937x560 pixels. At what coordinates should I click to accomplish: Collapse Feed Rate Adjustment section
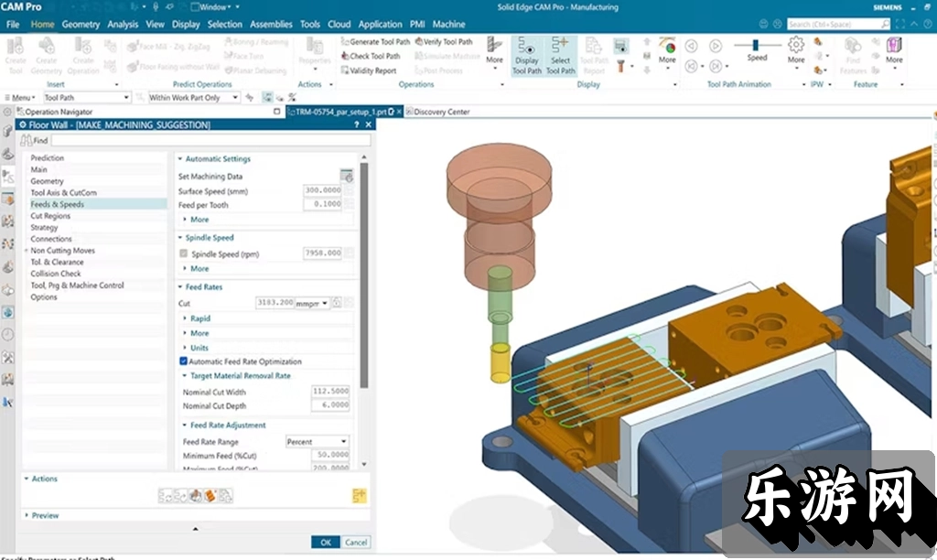(x=185, y=425)
